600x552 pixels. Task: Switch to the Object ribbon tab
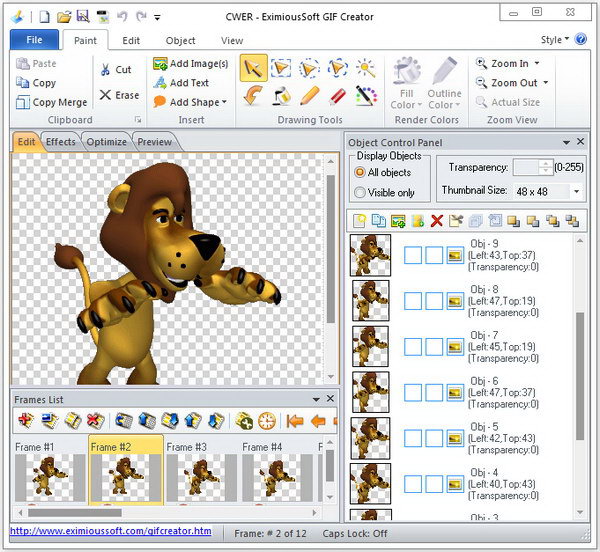tap(180, 41)
